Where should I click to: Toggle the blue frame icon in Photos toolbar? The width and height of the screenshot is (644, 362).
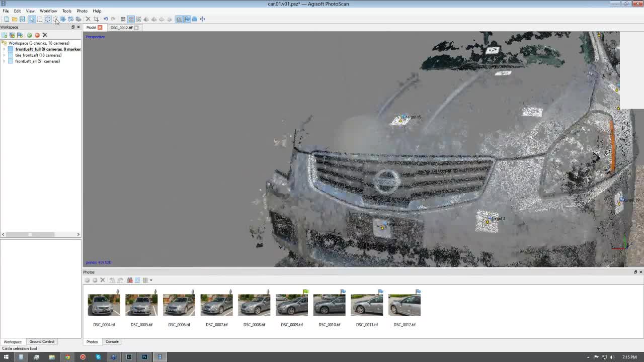click(x=137, y=281)
